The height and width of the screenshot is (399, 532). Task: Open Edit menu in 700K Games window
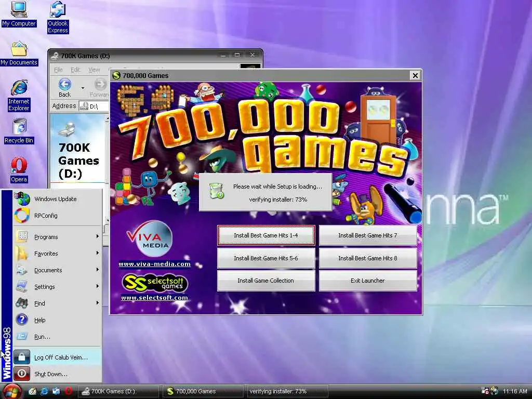pyautogui.click(x=75, y=70)
